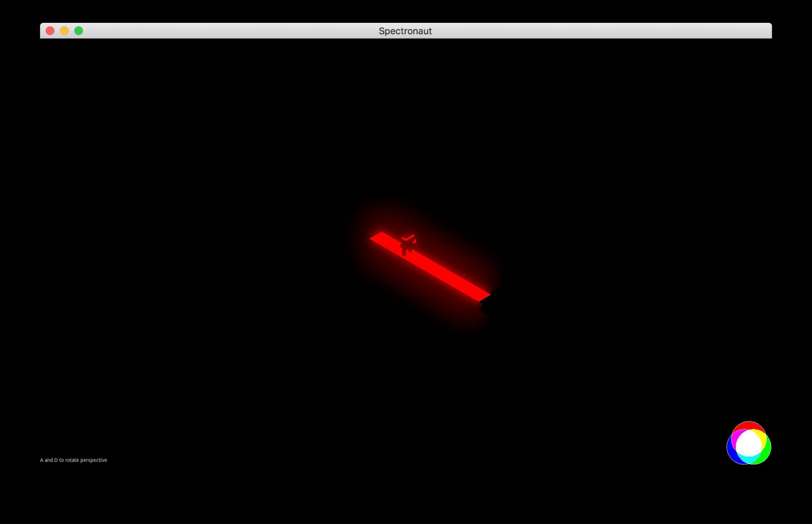Click the RGB color wheel indicator
Image resolution: width=812 pixels, height=524 pixels.
(749, 443)
